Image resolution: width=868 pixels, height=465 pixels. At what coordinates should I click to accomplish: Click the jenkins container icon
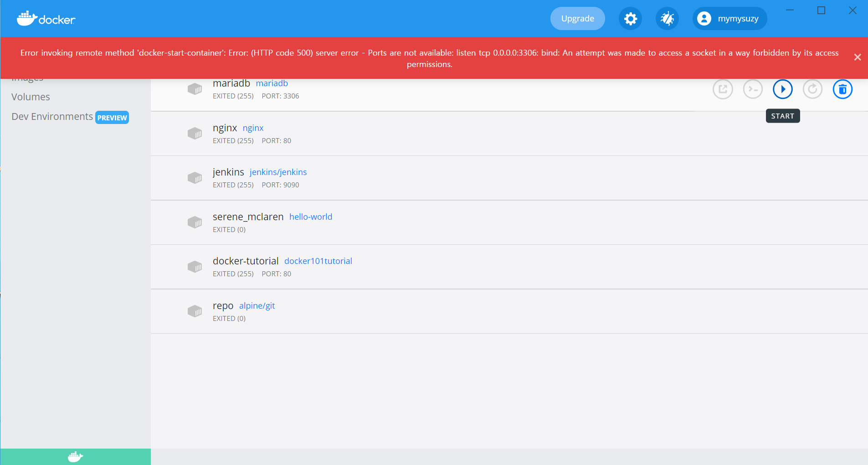click(x=195, y=178)
